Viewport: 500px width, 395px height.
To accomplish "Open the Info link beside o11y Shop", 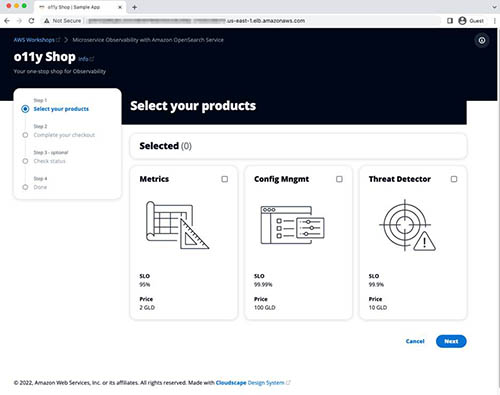I will [84, 59].
